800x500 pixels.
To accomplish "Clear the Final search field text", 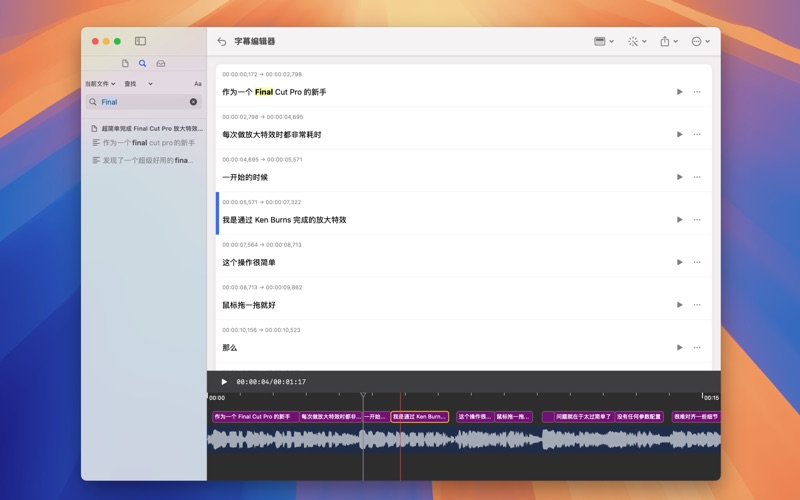I will point(193,102).
